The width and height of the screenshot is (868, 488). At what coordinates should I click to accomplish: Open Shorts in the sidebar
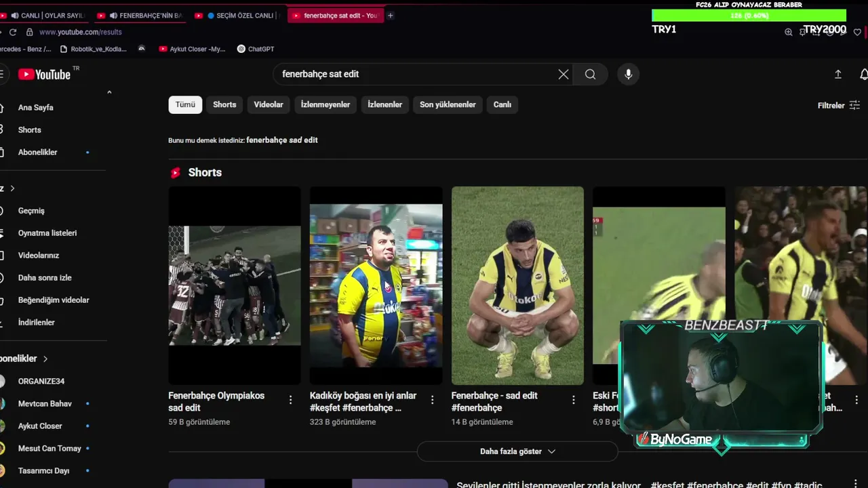click(29, 129)
